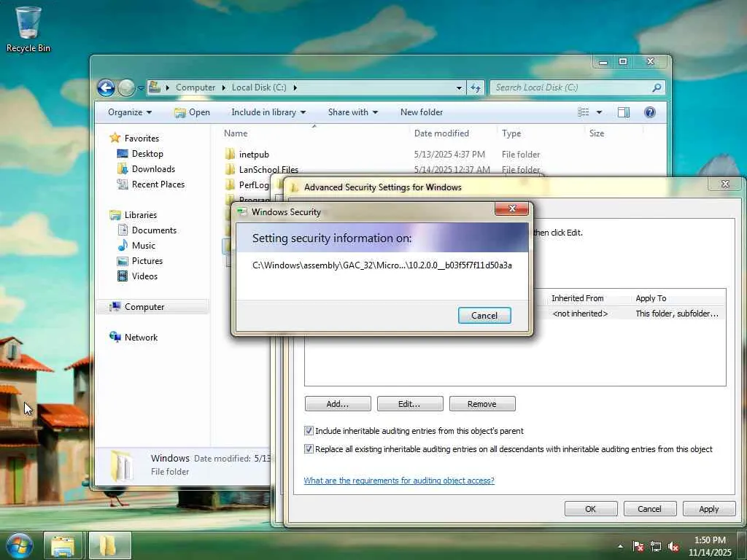Click the Remove auditing button
747x560 pixels.
481,404
